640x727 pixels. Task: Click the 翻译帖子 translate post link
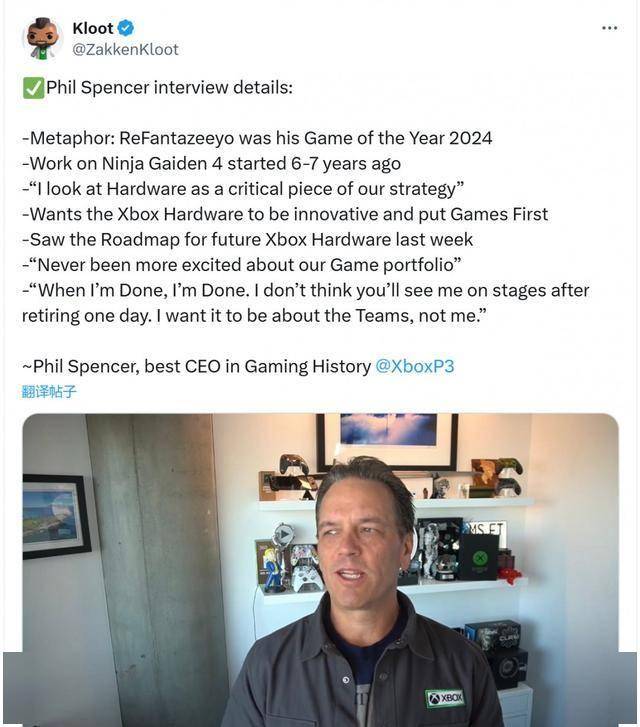[x=49, y=391]
